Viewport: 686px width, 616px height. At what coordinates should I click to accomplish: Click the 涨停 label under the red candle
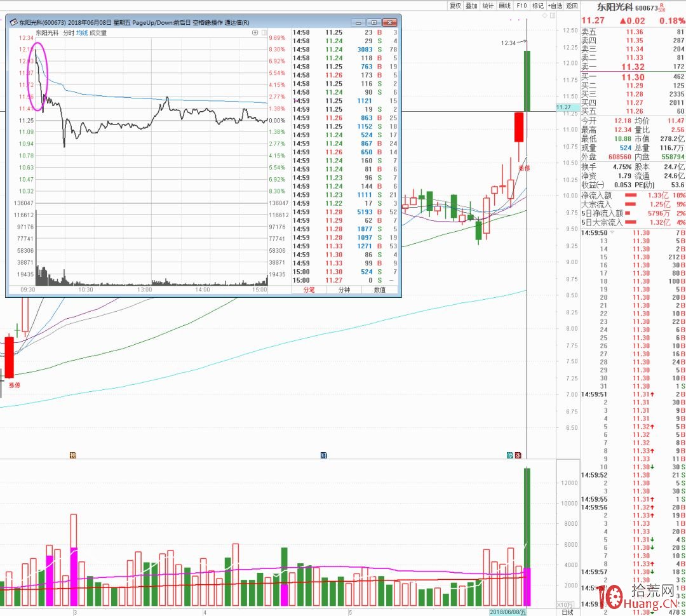(524, 168)
